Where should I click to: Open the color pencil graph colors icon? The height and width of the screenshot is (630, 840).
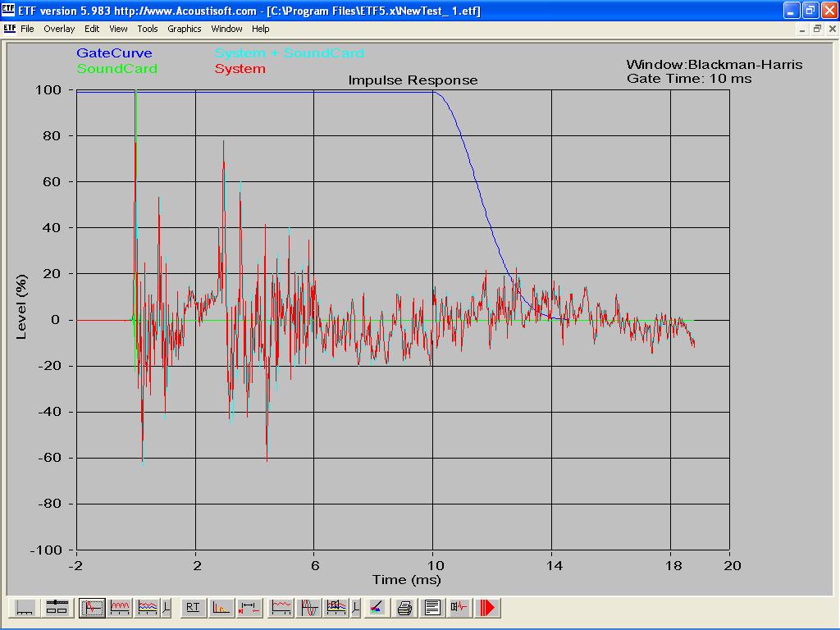pos(376,608)
